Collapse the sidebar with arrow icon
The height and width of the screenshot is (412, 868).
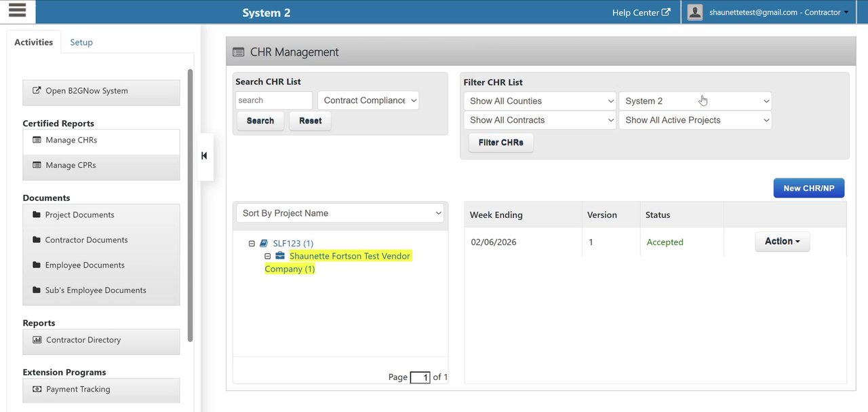point(204,156)
